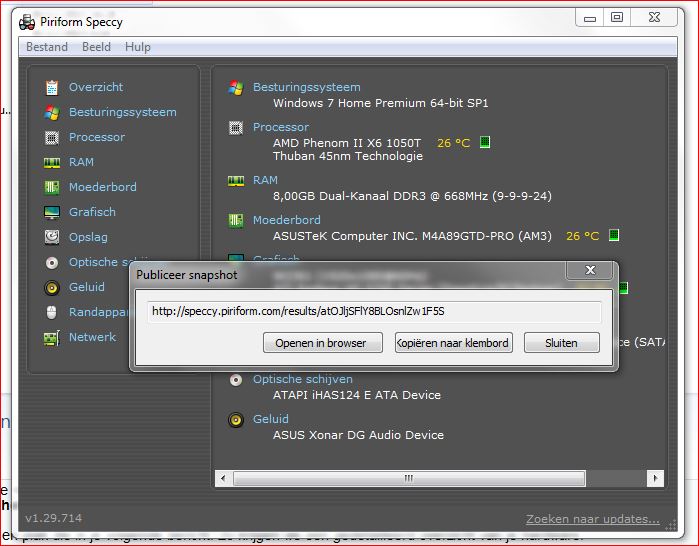Viewport: 699px width, 546px height.
Task: Click Besturingssysteem heading link in summary
Action: pos(307,87)
